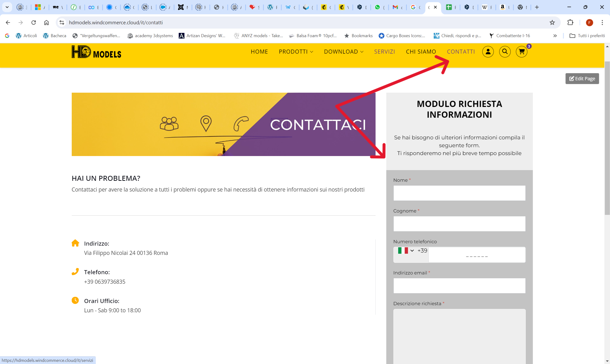This screenshot has height=364, width=610.
Task: Click the Indirizzo email input field
Action: click(459, 286)
